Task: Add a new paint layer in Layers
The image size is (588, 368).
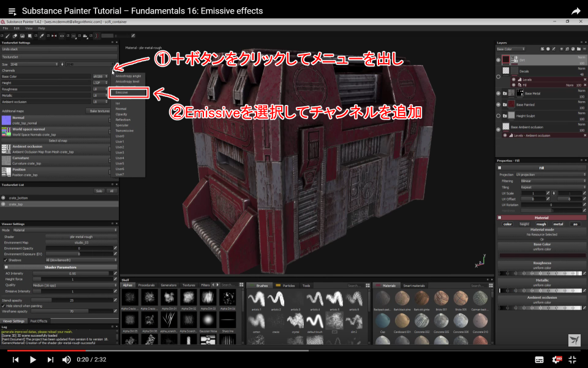Action: pos(562,49)
